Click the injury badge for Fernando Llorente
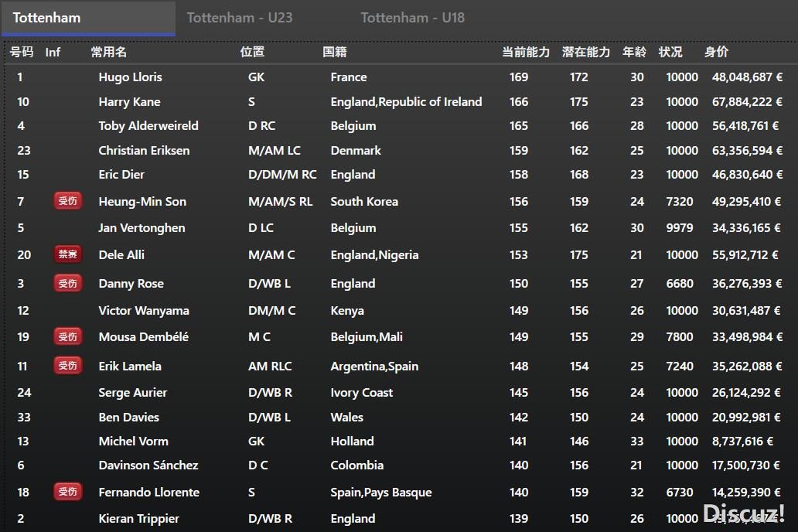 click(68, 492)
